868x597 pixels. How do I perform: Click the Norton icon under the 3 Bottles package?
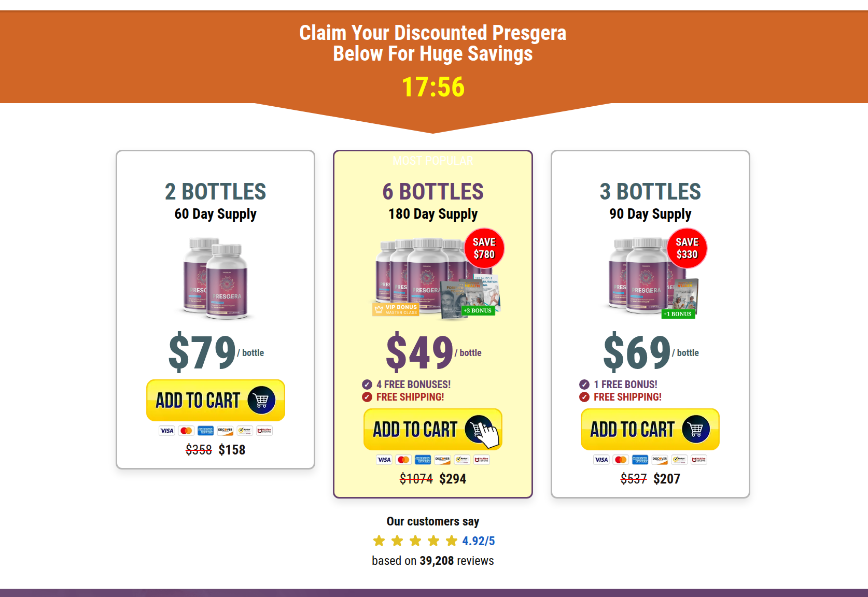[x=679, y=460]
